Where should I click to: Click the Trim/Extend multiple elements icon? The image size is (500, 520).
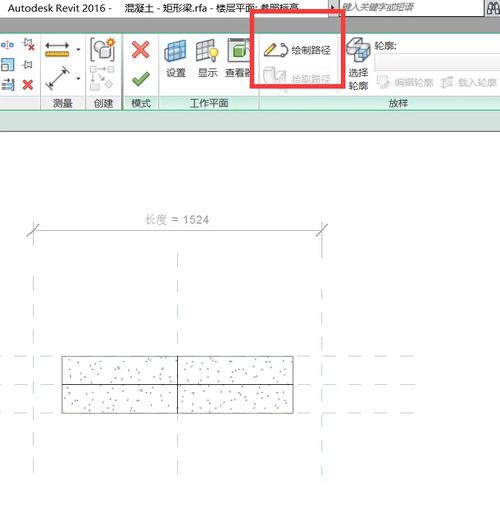[x=7, y=85]
